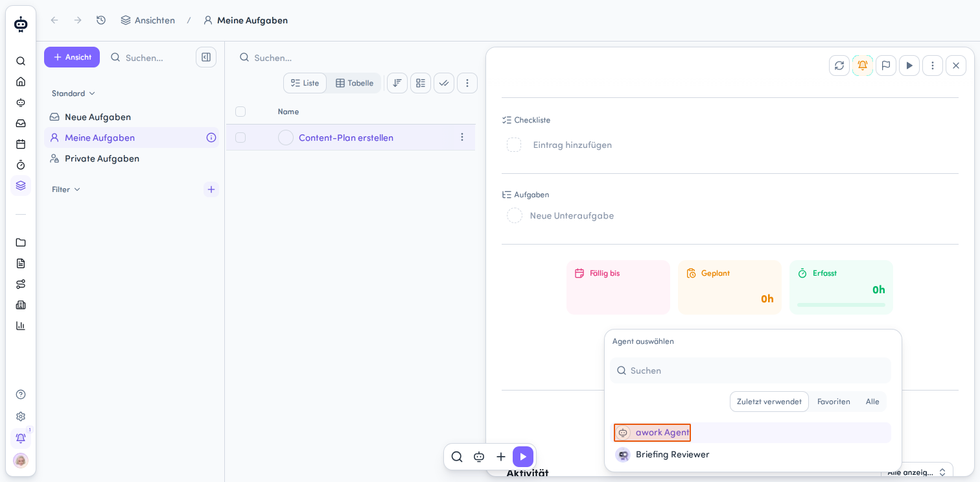The height and width of the screenshot is (482, 980).
Task: Click the Eintrag hinzufügen checklist field
Action: 572,145
